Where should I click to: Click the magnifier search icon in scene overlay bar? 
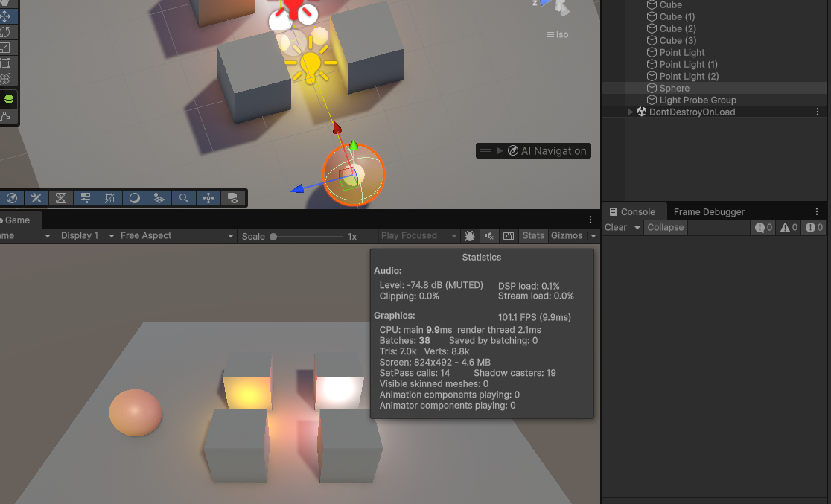[183, 198]
